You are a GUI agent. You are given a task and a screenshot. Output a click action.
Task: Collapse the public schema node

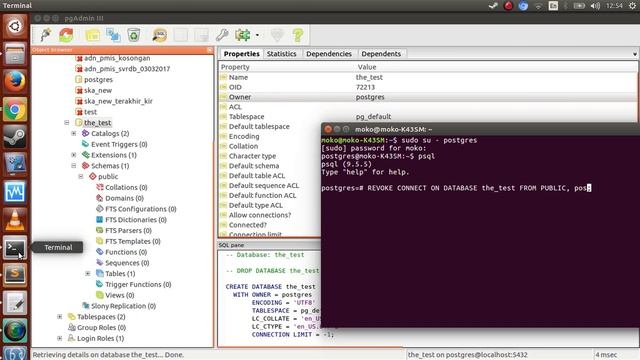pyautogui.click(x=81, y=176)
